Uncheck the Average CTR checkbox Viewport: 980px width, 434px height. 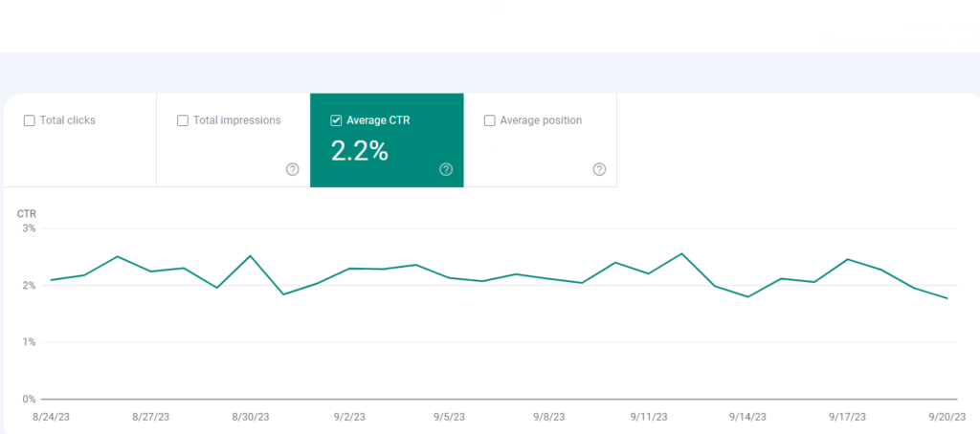[x=336, y=120]
